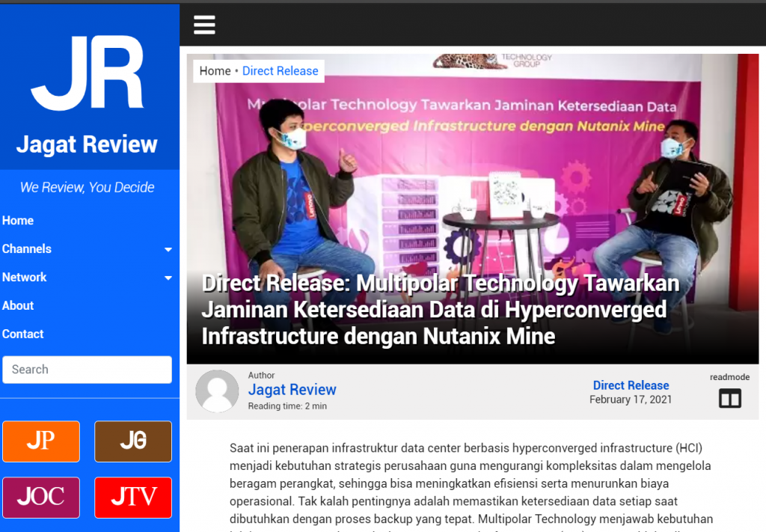The image size is (766, 532).
Task: Open Direct Release category link above date
Action: pyautogui.click(x=631, y=385)
